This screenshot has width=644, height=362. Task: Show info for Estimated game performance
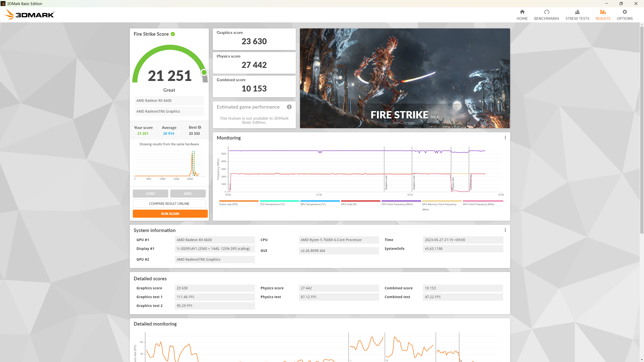[x=289, y=107]
